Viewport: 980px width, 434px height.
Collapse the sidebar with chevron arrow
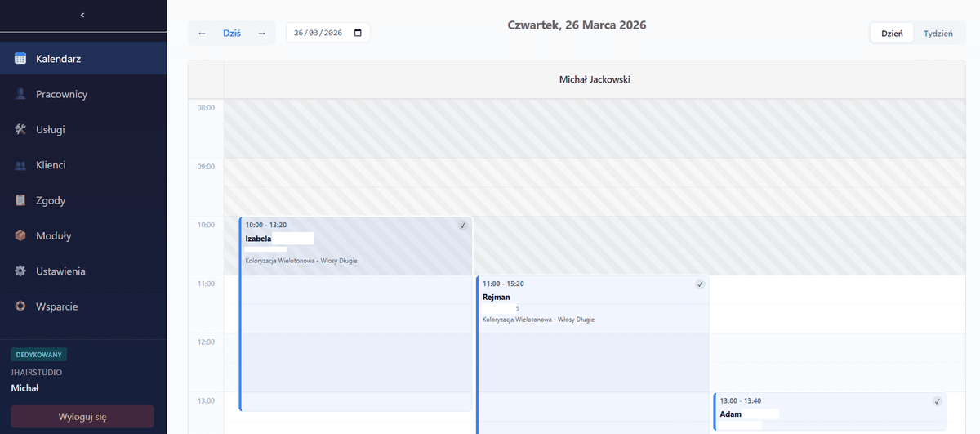coord(82,15)
